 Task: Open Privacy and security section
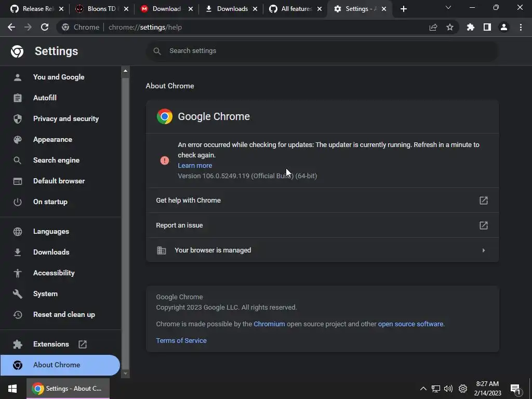[66, 118]
